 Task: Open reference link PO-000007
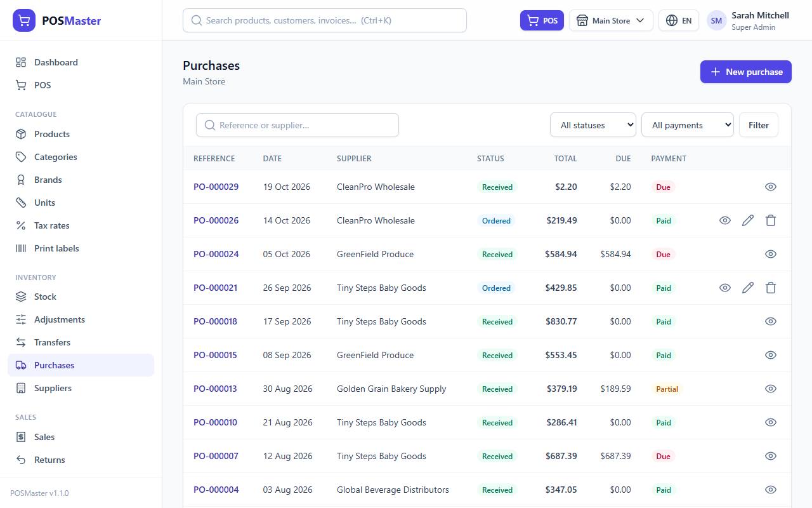[216, 456]
